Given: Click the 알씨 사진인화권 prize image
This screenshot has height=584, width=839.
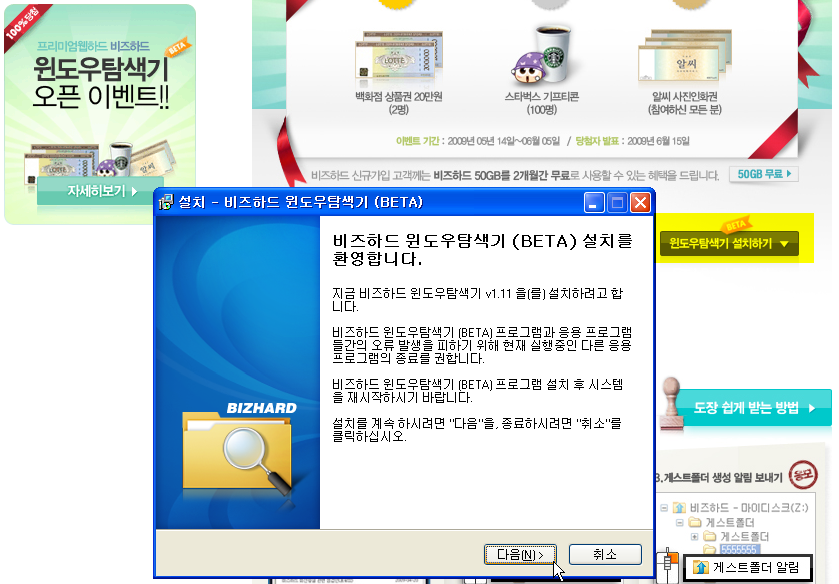Looking at the screenshot, I should (x=685, y=56).
